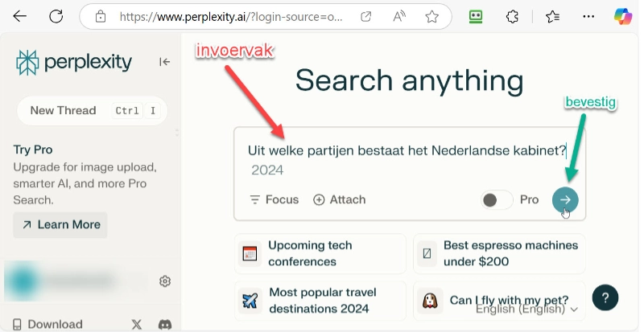Collapse the Perplexity sidebar

click(x=164, y=62)
